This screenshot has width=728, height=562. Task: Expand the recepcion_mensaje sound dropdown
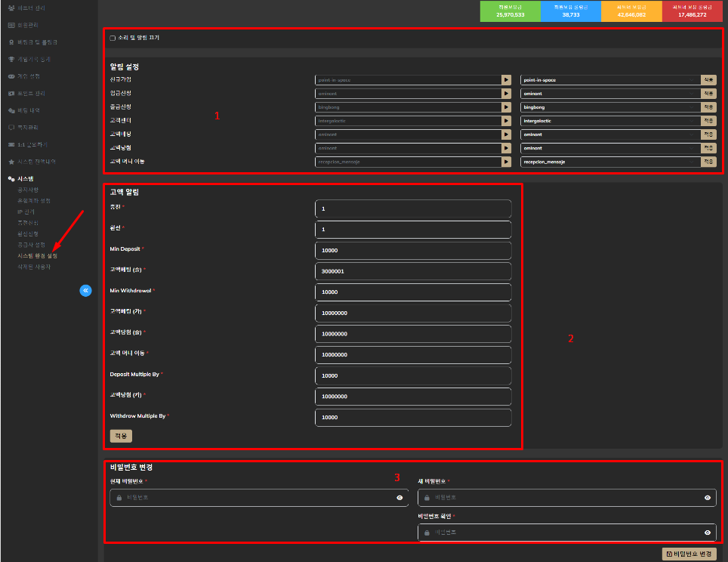coord(609,162)
